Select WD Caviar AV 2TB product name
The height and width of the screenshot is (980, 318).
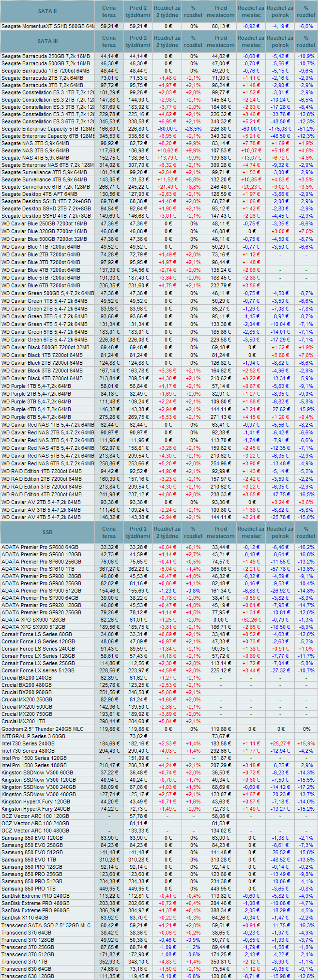coord(41,502)
